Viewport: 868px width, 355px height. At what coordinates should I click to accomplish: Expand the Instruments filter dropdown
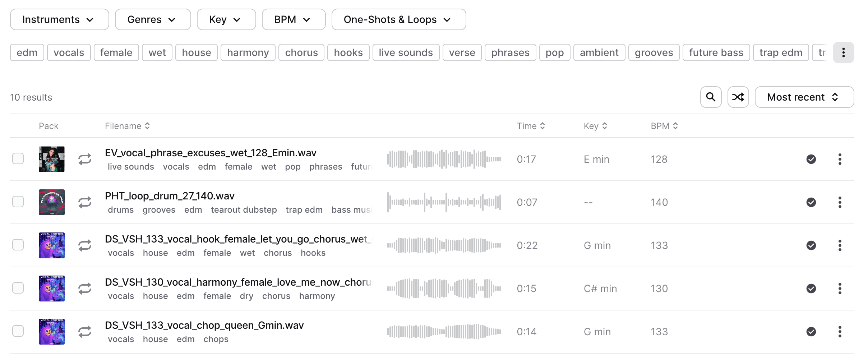(59, 20)
